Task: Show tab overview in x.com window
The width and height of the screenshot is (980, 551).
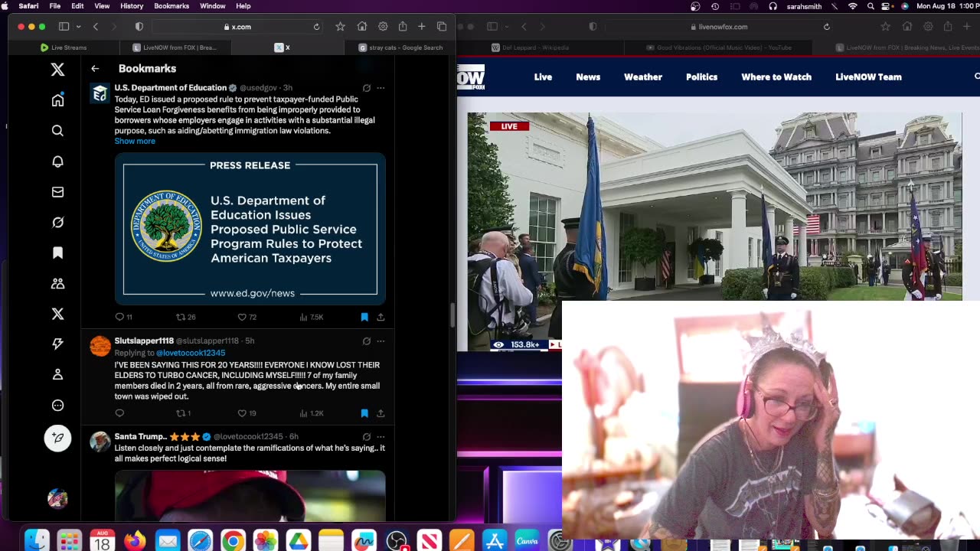Action: click(x=442, y=27)
